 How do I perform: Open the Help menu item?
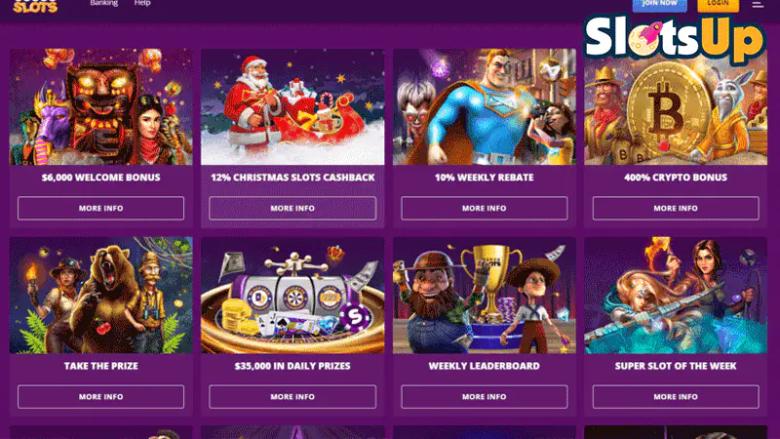142,3
